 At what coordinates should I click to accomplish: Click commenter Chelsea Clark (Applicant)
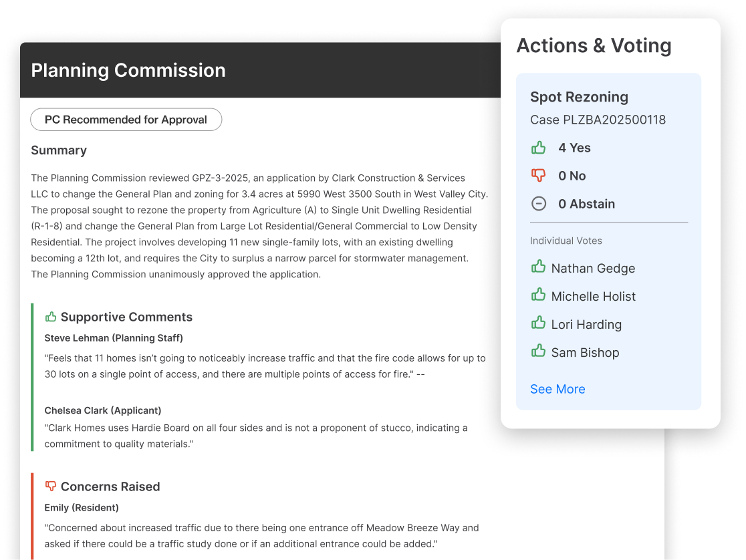103,410
